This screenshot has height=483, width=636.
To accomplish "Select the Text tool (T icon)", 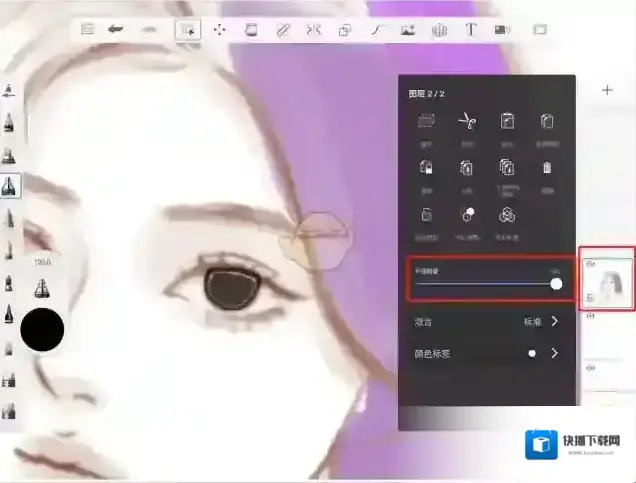I will click(x=470, y=29).
